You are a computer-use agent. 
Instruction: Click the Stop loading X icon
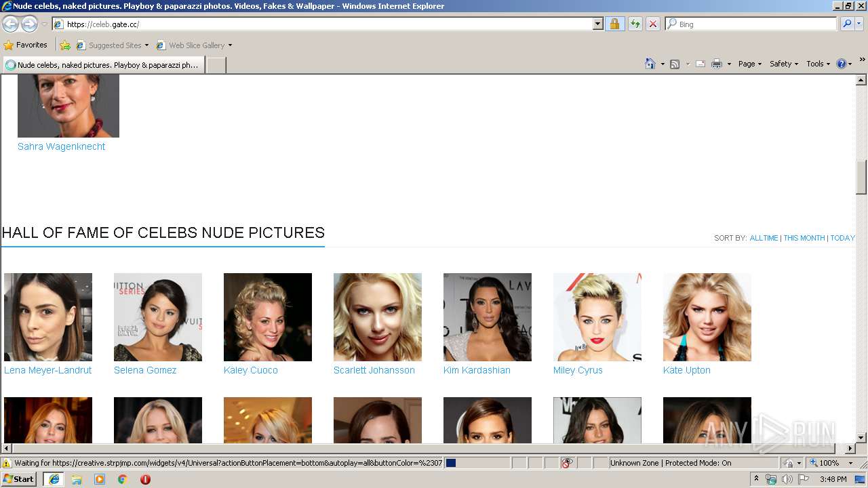coord(652,24)
